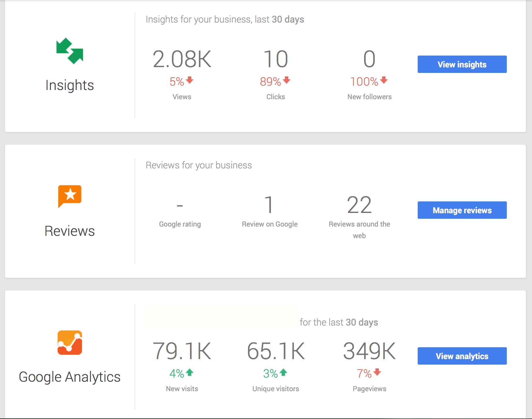Select the Insights section label
The width and height of the screenshot is (532, 419).
click(x=69, y=85)
